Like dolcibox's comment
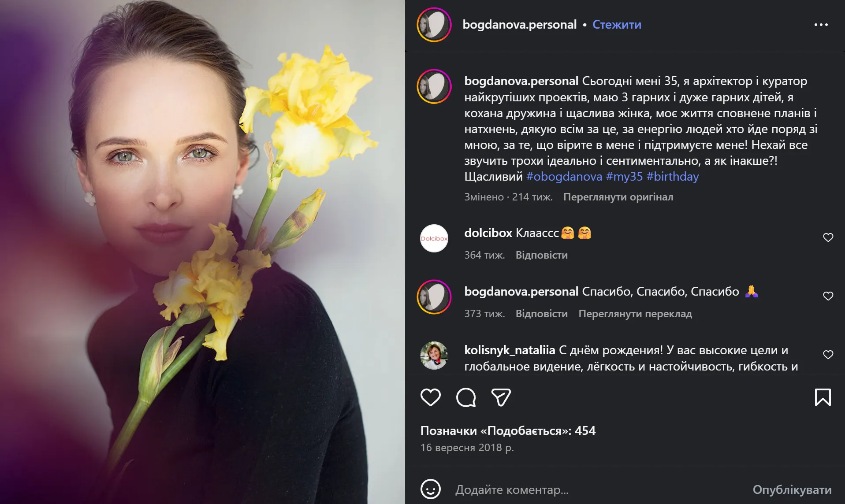The width and height of the screenshot is (845, 504). coord(828,238)
